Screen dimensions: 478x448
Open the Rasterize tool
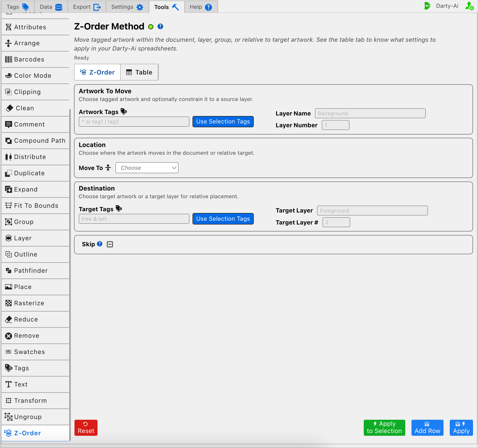tap(35, 303)
